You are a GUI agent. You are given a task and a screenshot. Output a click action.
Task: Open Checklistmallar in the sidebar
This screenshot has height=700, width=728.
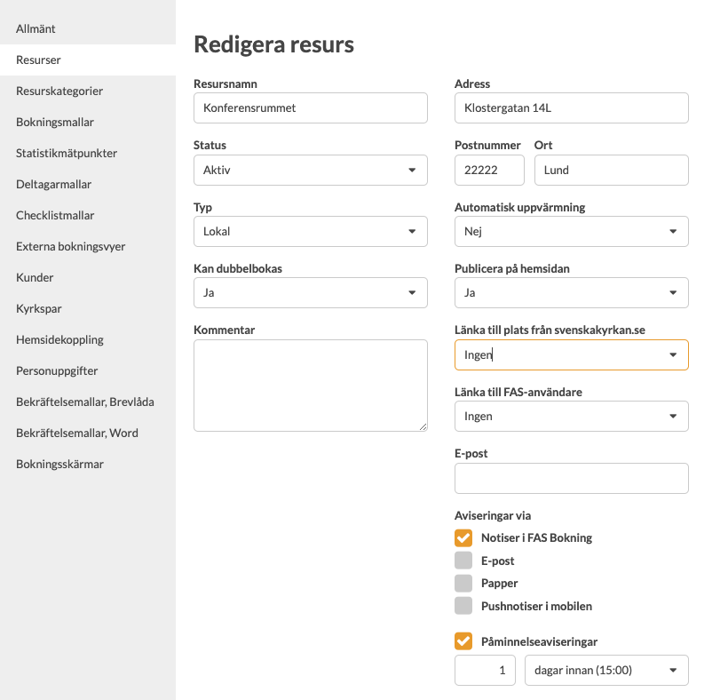(x=88, y=216)
